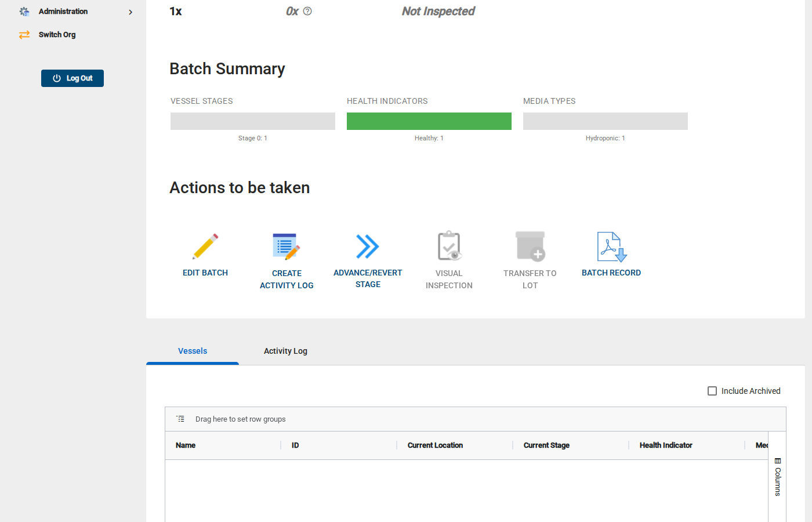Click the help question mark beside 0x
The width and height of the screenshot is (812, 522).
click(x=307, y=11)
